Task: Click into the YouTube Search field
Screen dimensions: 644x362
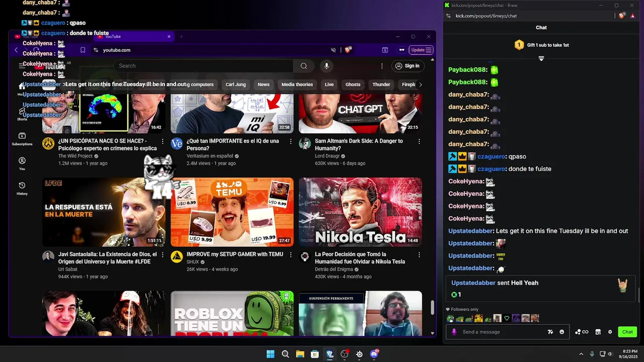Action: tap(204, 66)
